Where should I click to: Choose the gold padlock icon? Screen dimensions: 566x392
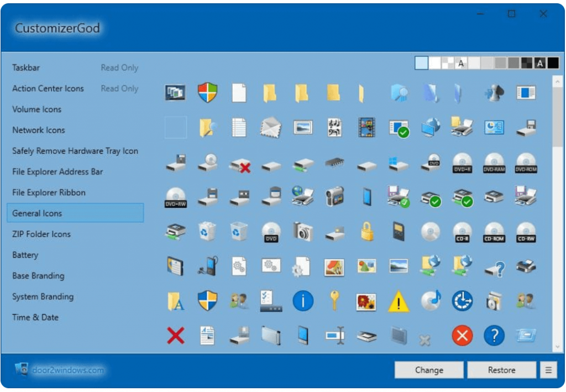[x=366, y=231]
